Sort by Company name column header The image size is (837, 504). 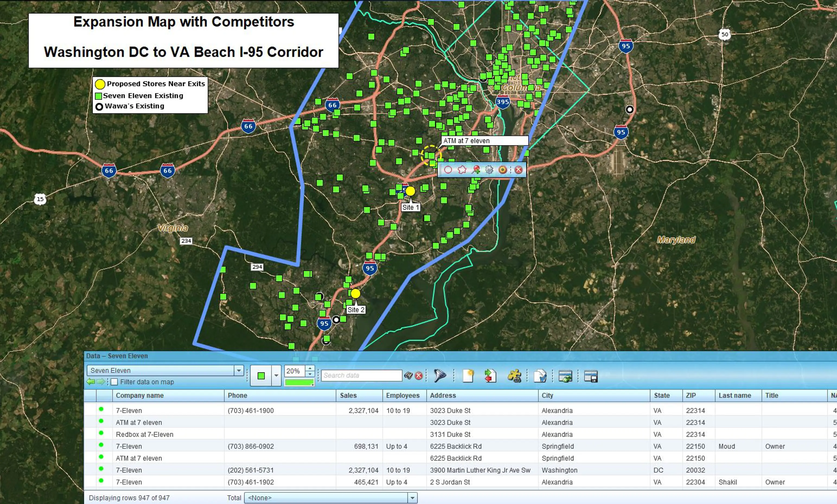coord(168,395)
